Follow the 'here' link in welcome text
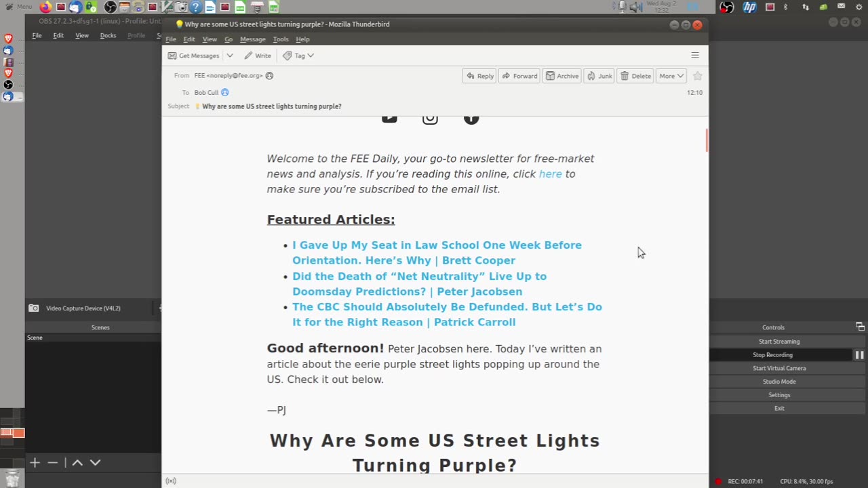 550,174
